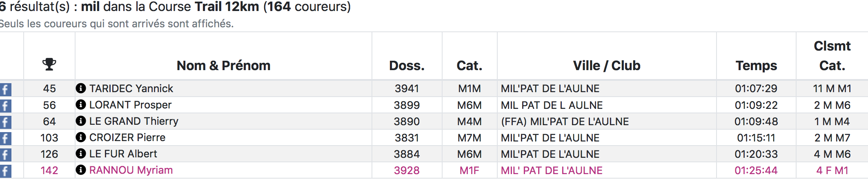Share RANNOU Myriam result on Facebook
Screen dimensions: 868x179
5,171
